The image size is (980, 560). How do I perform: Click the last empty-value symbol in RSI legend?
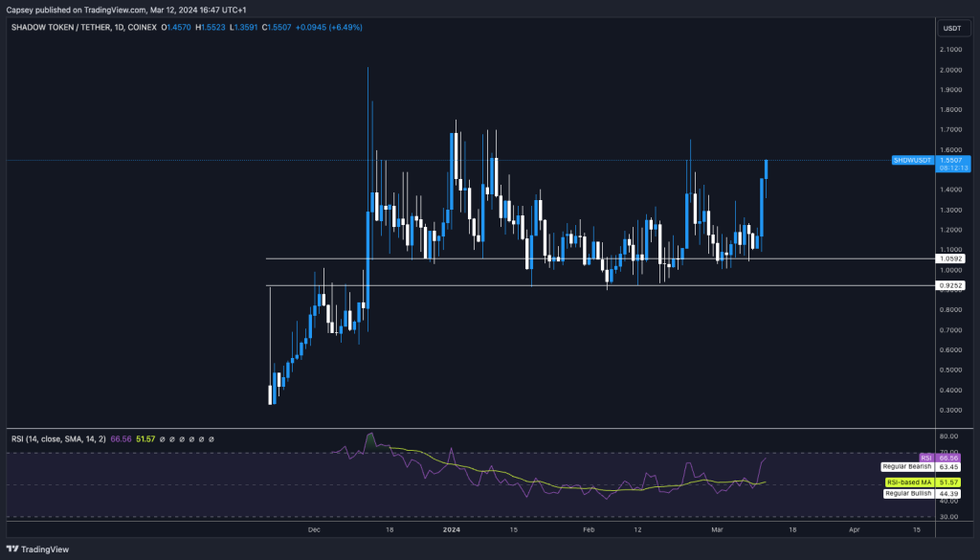[x=212, y=438]
